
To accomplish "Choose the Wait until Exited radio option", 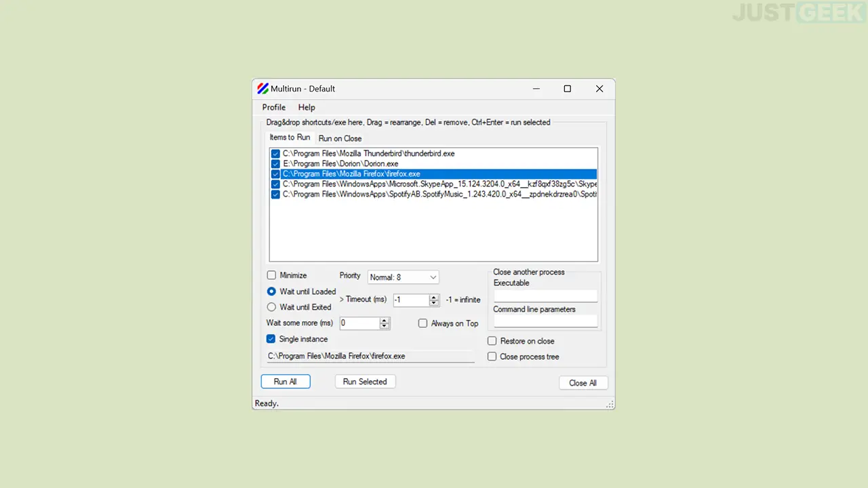I will [x=271, y=307].
